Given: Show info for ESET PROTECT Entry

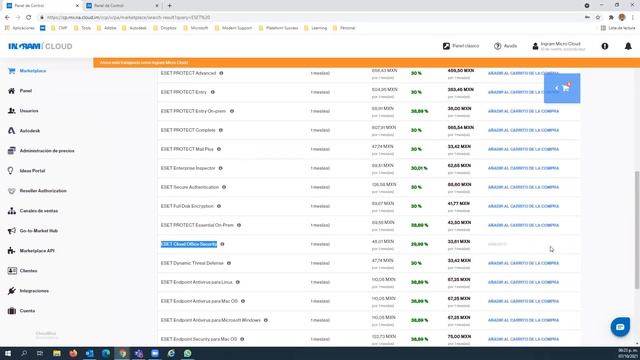Looking at the screenshot, I should pyautogui.click(x=213, y=92).
